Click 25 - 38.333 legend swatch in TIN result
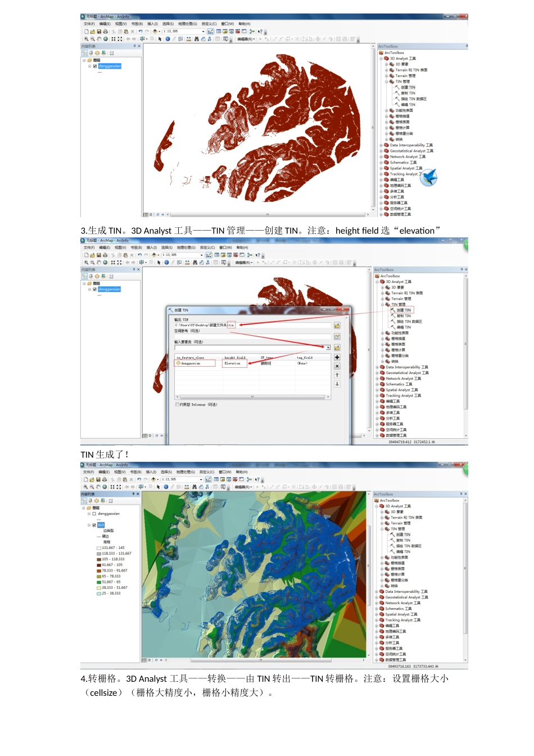This screenshot has width=534, height=756. (x=98, y=593)
